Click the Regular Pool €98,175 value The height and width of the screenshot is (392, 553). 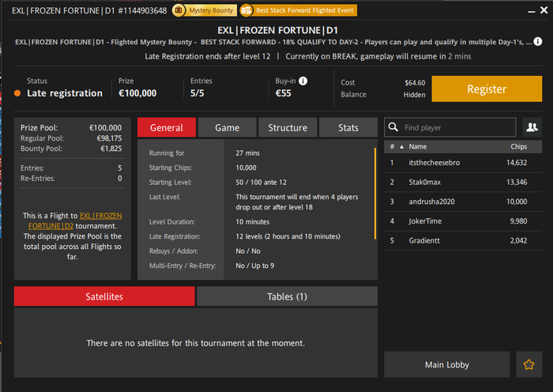point(109,138)
